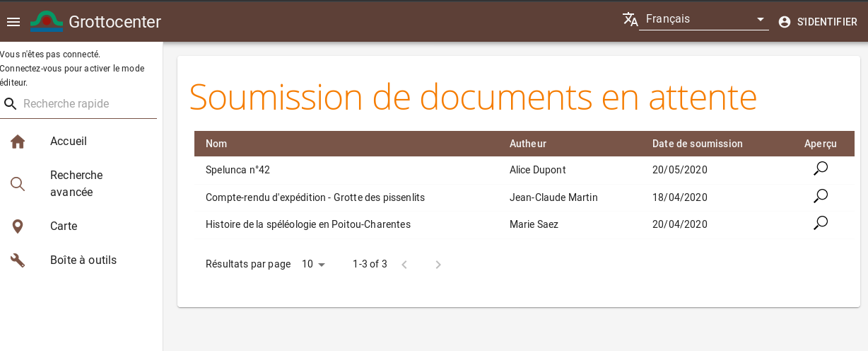Open Accueil in the sidebar

tap(81, 142)
